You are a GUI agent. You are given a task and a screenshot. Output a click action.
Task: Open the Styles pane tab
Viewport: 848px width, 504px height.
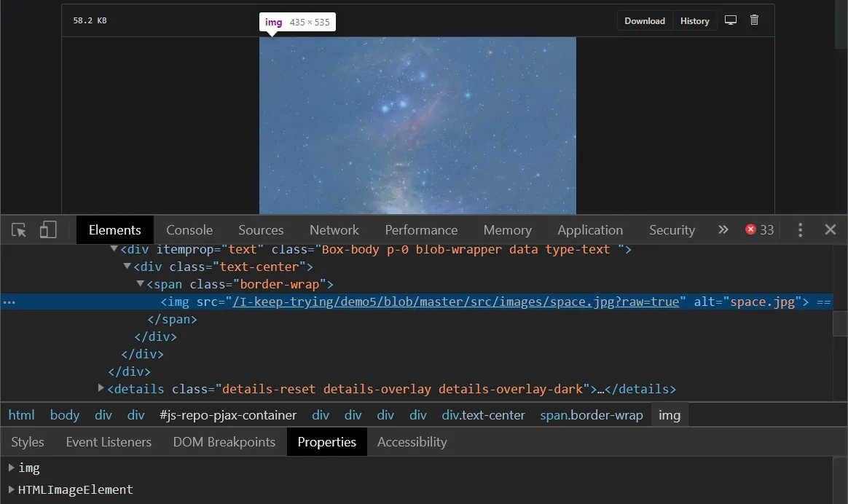tap(28, 442)
